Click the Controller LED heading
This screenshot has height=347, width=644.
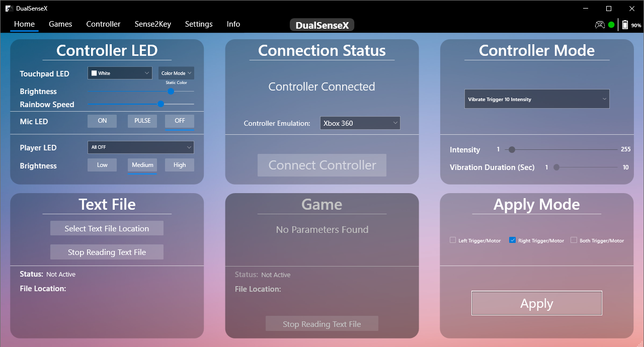click(x=107, y=50)
